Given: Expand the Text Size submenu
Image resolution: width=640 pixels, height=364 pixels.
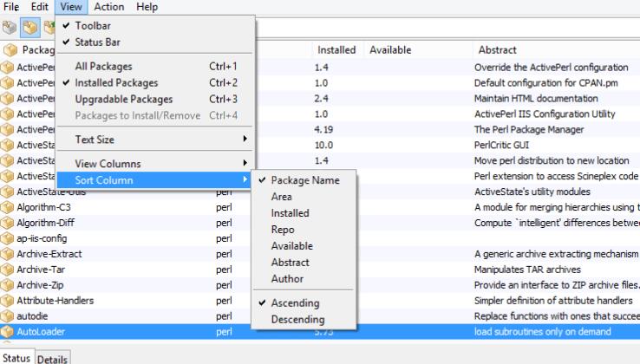Looking at the screenshot, I should click(155, 140).
